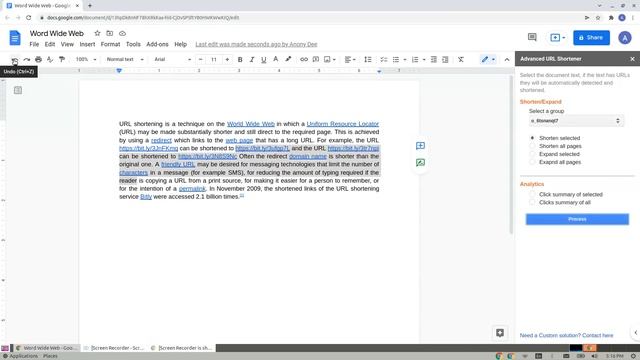Click the decrease indent icon
The width and height of the screenshot is (640, 360).
434,60
